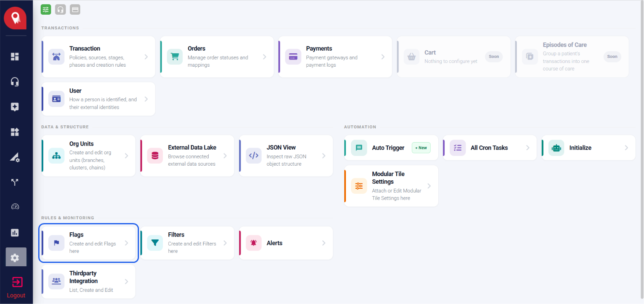This screenshot has height=304, width=644.
Task: Switch to the card tab icon at top
Action: click(75, 10)
